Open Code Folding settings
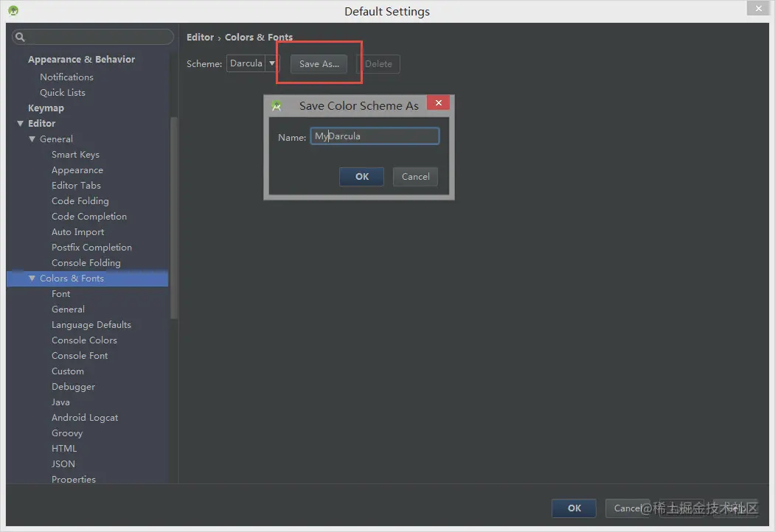 point(80,201)
